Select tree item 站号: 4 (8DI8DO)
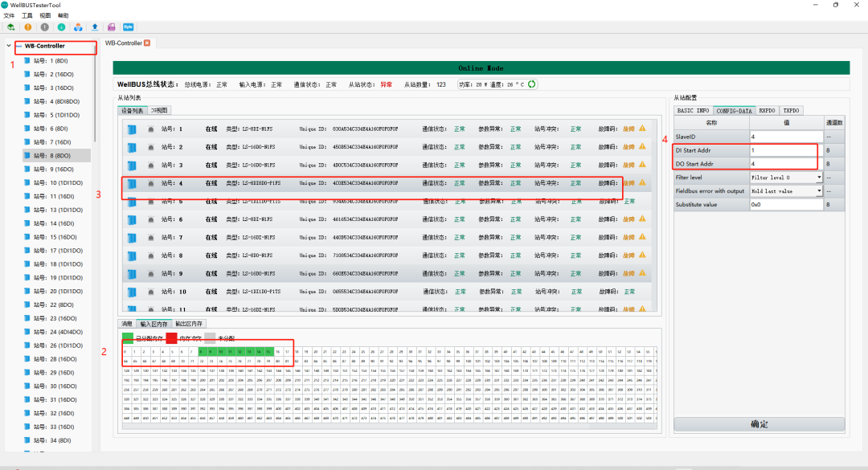Image resolution: width=868 pixels, height=470 pixels. [x=56, y=101]
